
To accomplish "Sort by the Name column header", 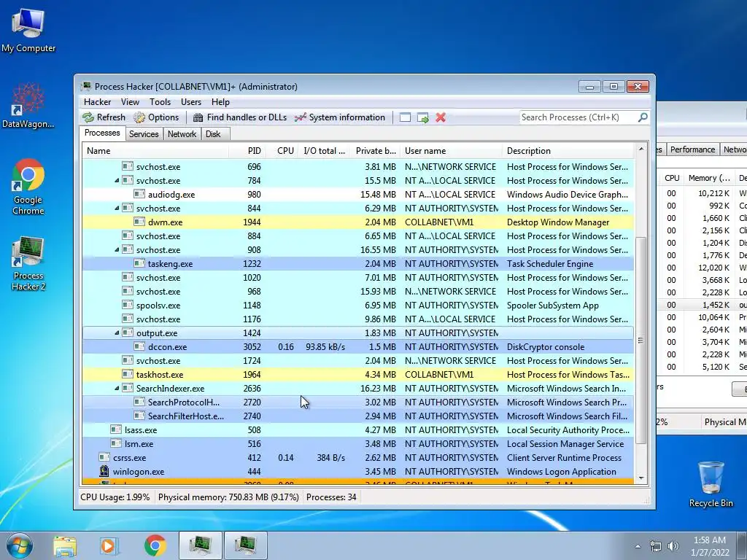I will [155, 151].
